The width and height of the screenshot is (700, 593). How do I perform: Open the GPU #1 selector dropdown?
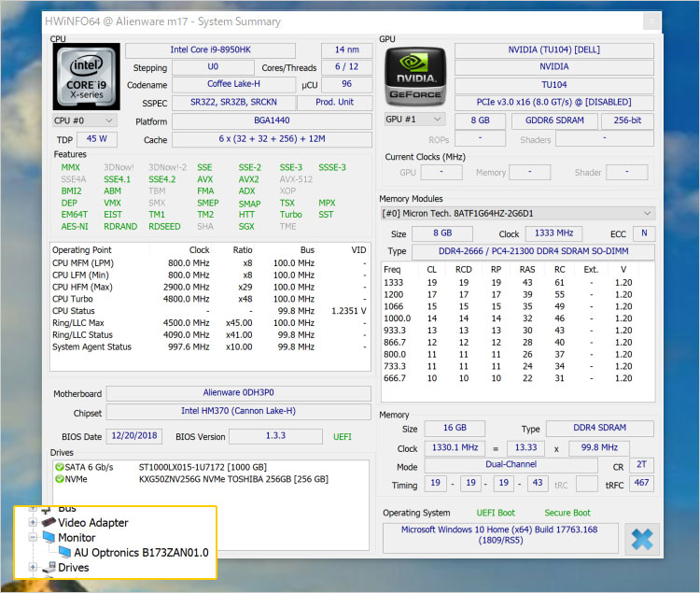click(x=414, y=120)
